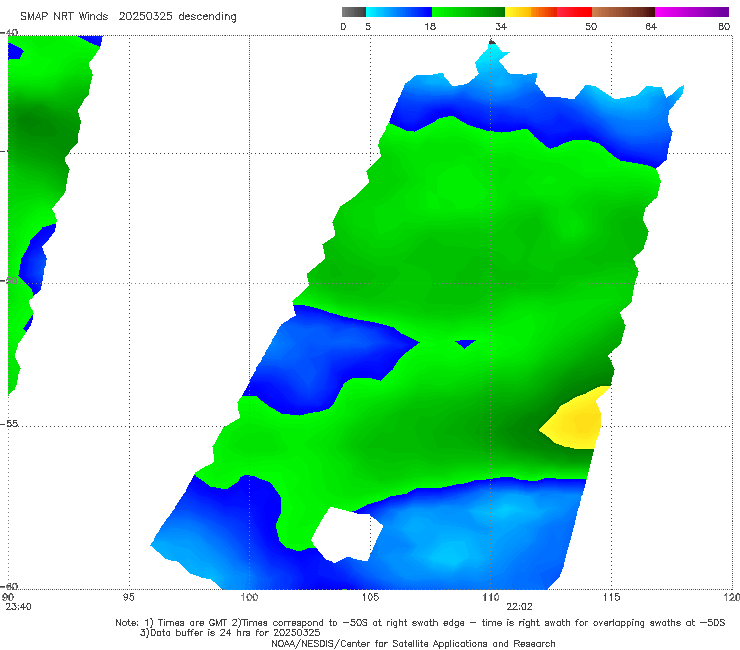Image resolution: width=740 pixels, height=650 pixels.
Task: Click the latitude label "-55"
Action: tap(9, 423)
